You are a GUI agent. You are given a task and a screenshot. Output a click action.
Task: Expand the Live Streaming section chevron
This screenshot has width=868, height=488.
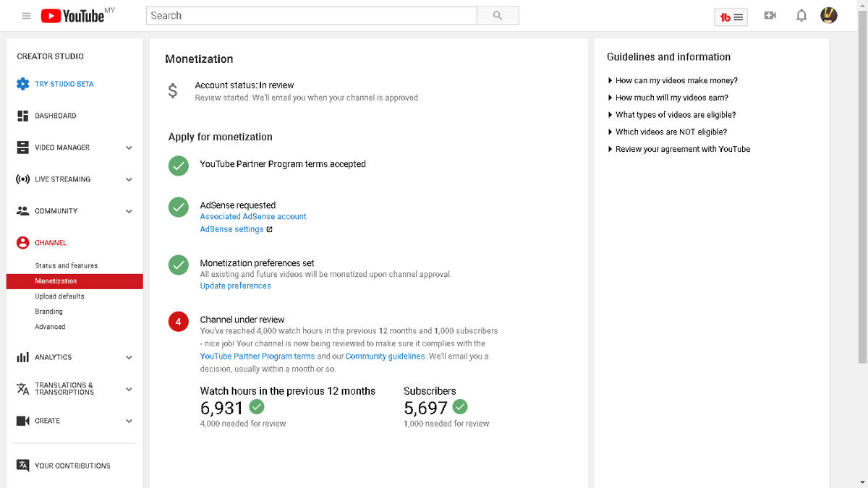[x=129, y=179]
